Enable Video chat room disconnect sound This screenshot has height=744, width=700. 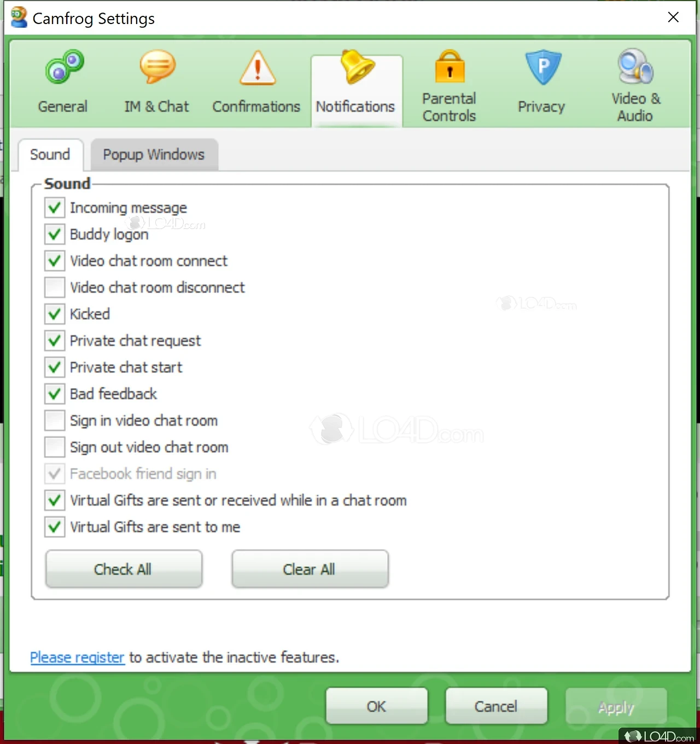pos(55,288)
